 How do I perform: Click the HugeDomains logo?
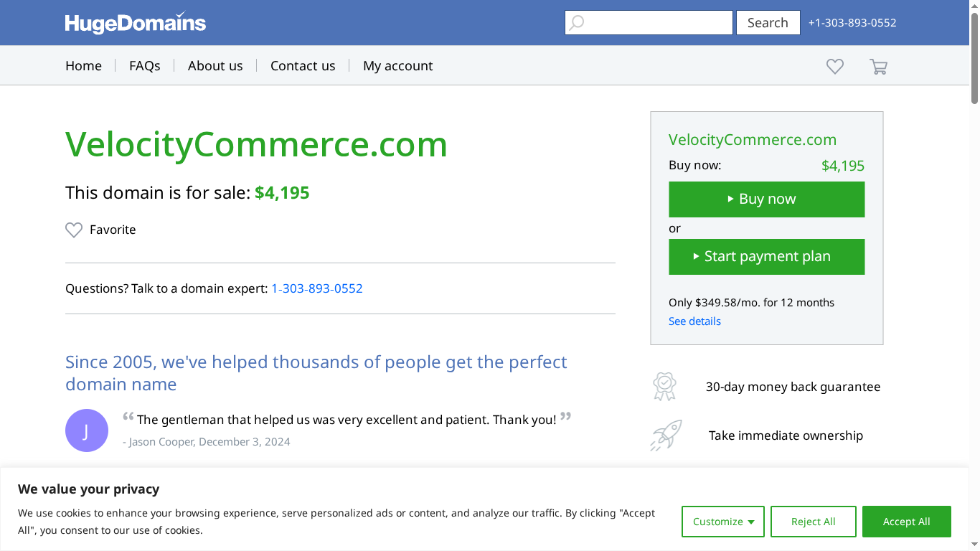135,22
